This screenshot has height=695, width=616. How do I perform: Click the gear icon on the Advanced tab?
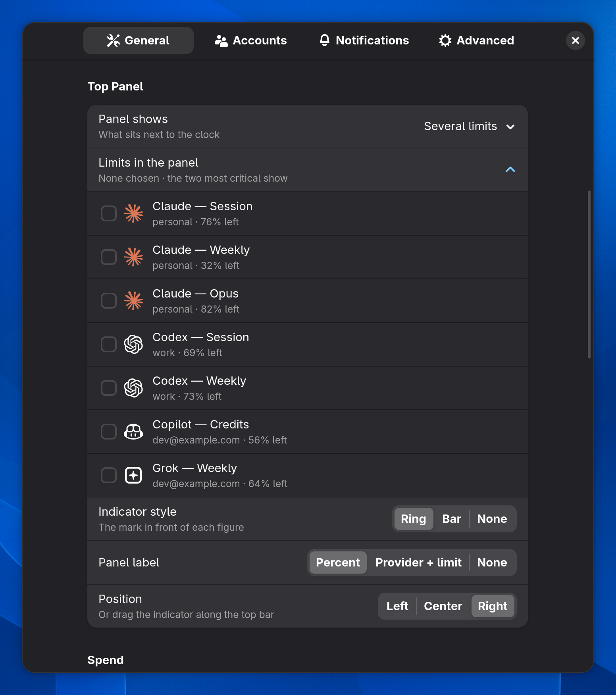coord(445,40)
